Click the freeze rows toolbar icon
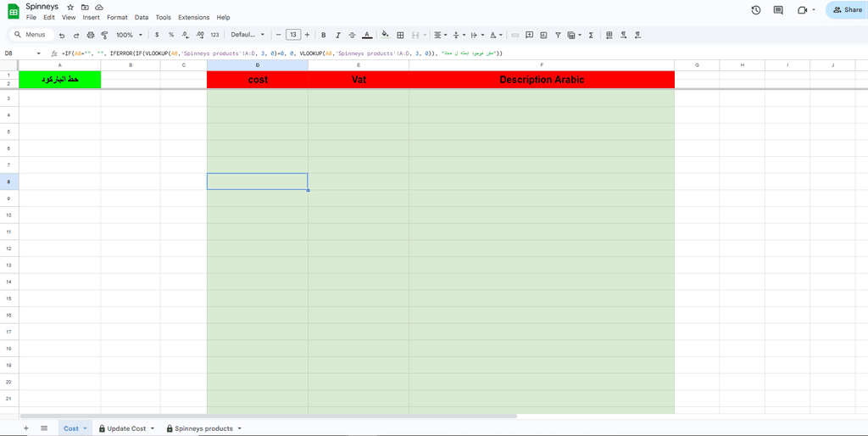Image resolution: width=868 pixels, height=436 pixels. [x=609, y=35]
